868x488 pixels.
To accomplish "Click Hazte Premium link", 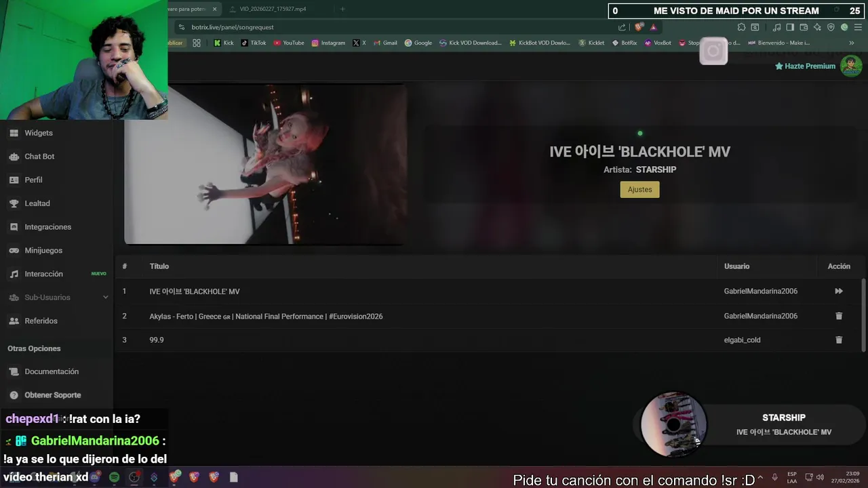I will pos(805,66).
